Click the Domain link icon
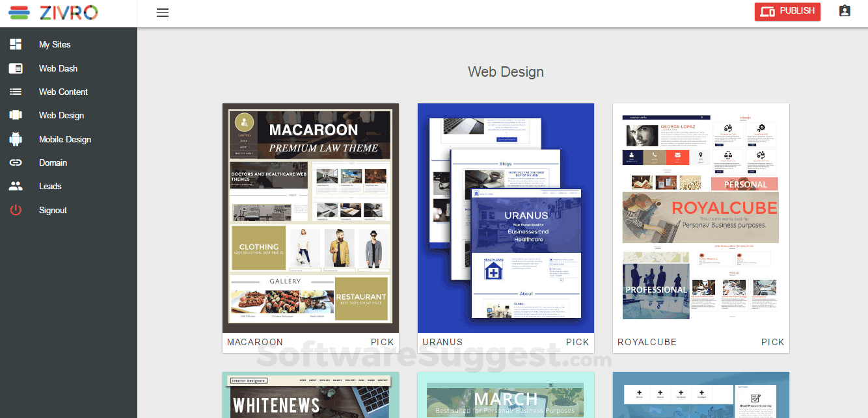The image size is (868, 418). [16, 163]
